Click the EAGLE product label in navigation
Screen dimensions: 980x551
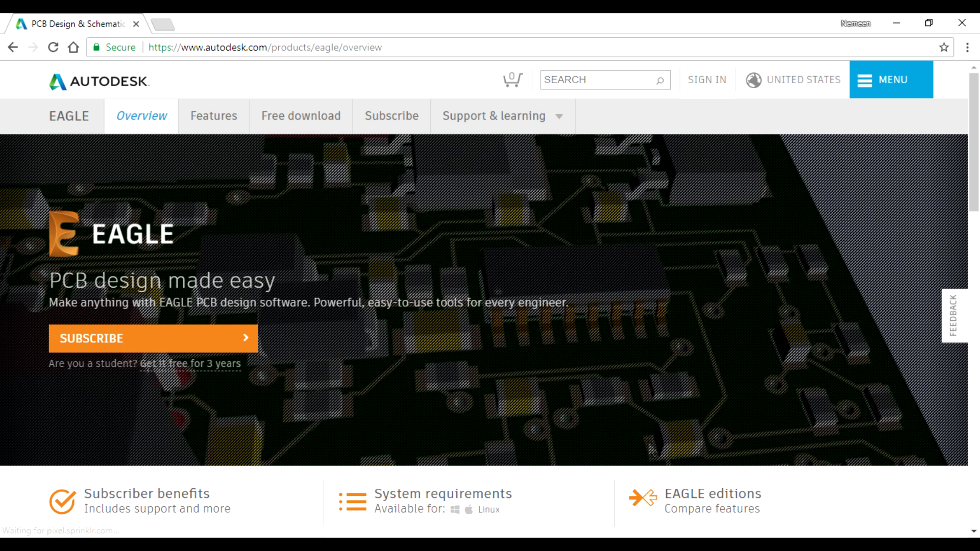tap(69, 116)
